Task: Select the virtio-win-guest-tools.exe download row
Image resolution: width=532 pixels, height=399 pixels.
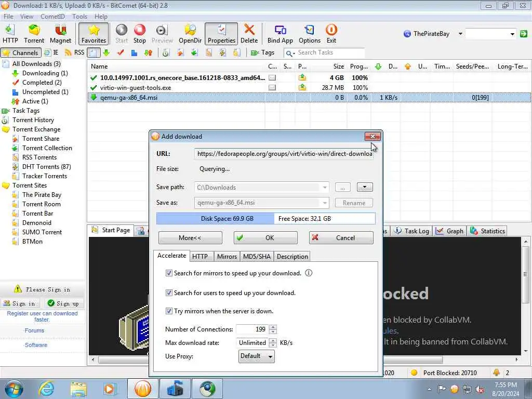Action: pyautogui.click(x=309, y=87)
